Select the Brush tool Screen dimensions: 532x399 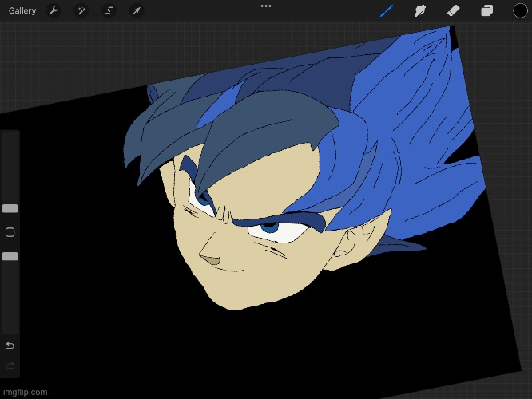tap(387, 10)
